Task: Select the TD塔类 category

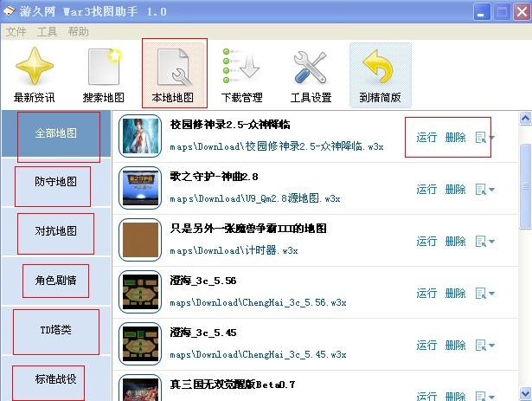Action: [55, 330]
